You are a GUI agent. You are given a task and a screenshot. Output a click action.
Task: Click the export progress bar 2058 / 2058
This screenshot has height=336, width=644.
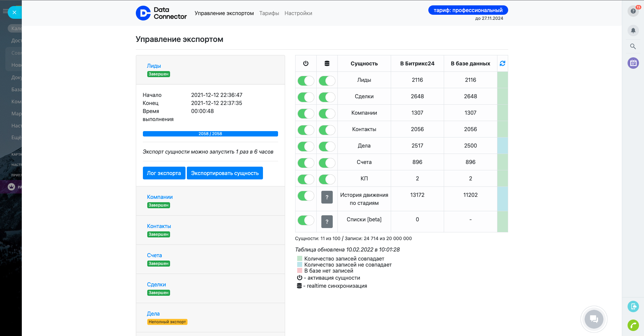tap(210, 134)
